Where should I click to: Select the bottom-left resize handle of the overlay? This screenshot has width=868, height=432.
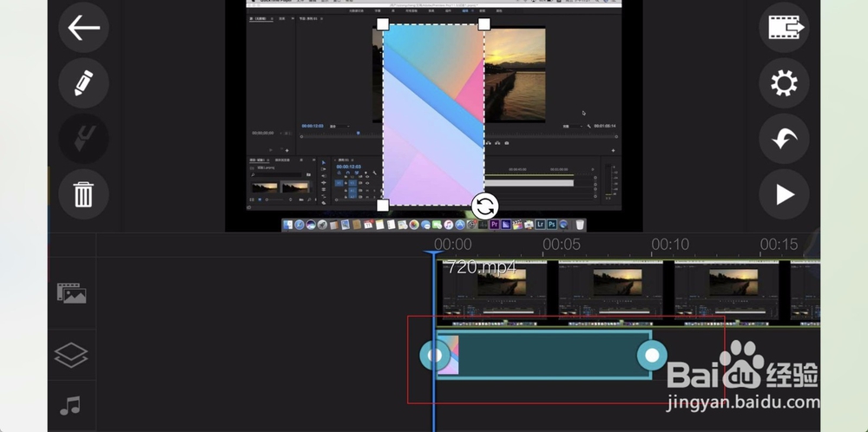pyautogui.click(x=383, y=206)
